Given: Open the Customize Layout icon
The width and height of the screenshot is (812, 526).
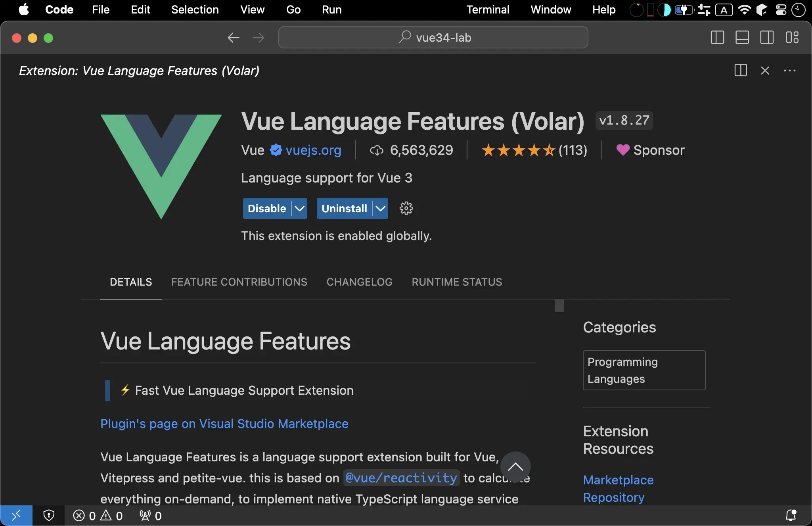Looking at the screenshot, I should (792, 38).
